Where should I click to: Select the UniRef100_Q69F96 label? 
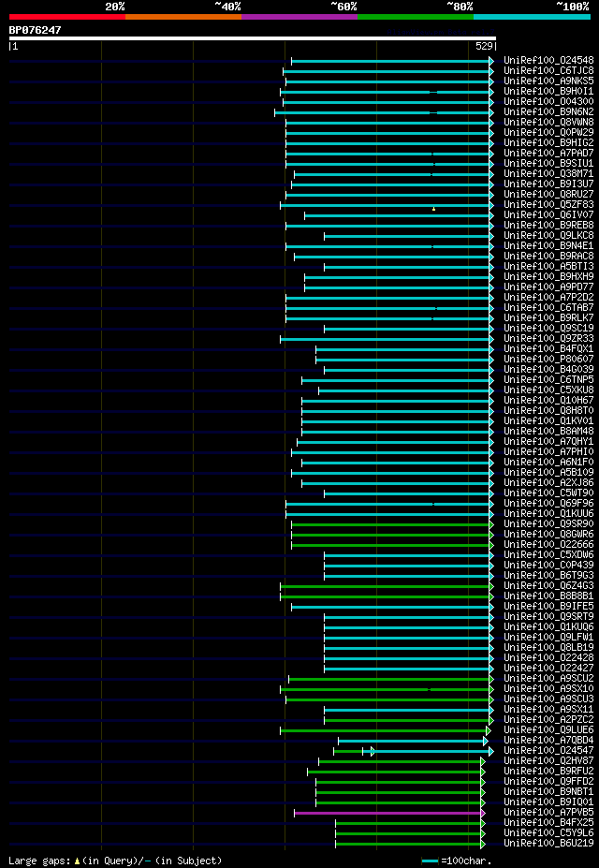pos(548,503)
